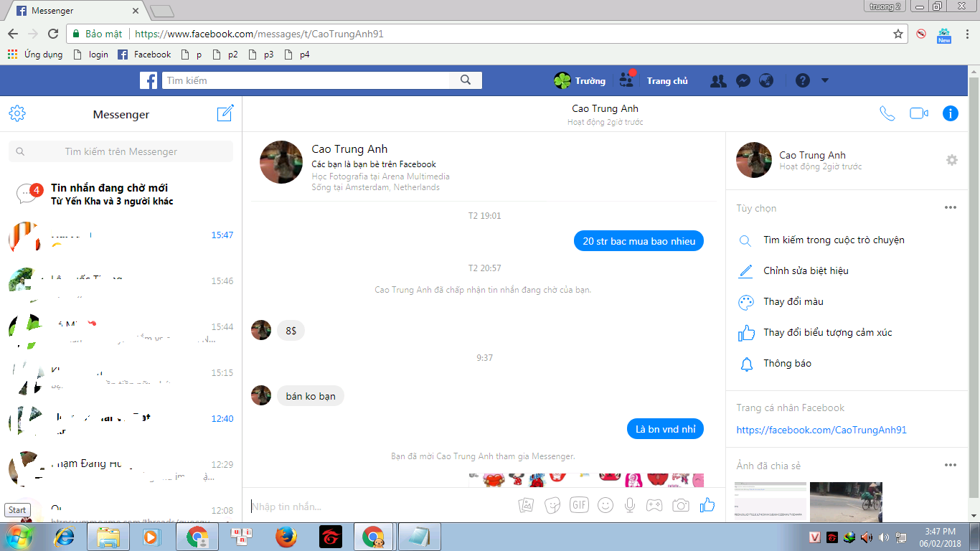Viewport: 980px width, 551px height.
Task: Click the message "20 str bac mua bao nhieu"
Action: pyautogui.click(x=639, y=241)
